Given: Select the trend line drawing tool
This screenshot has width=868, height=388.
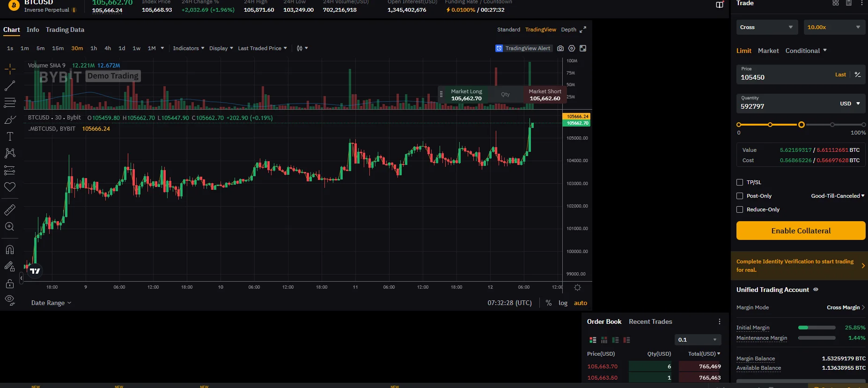Looking at the screenshot, I should (10, 86).
